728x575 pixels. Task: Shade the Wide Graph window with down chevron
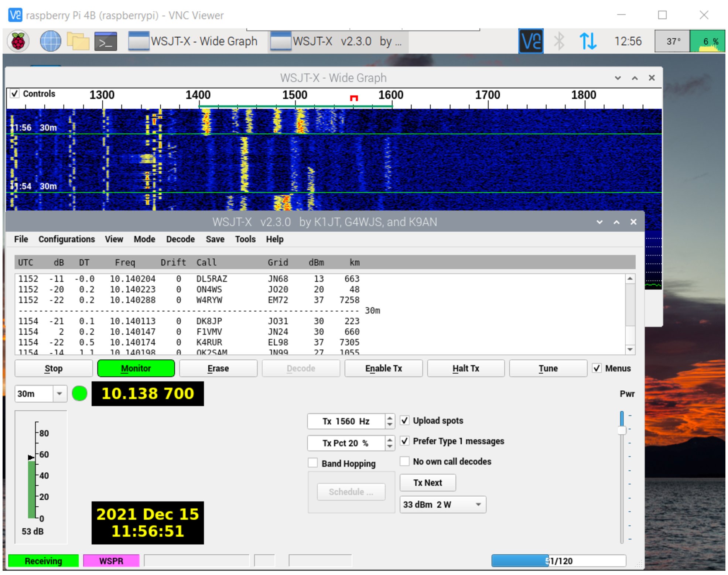coord(618,78)
